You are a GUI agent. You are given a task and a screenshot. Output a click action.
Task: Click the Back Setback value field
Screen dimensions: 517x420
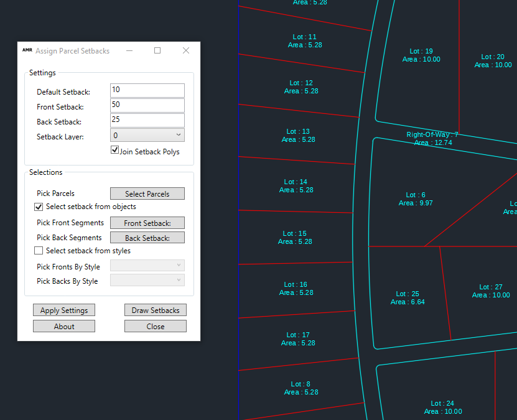pyautogui.click(x=147, y=120)
